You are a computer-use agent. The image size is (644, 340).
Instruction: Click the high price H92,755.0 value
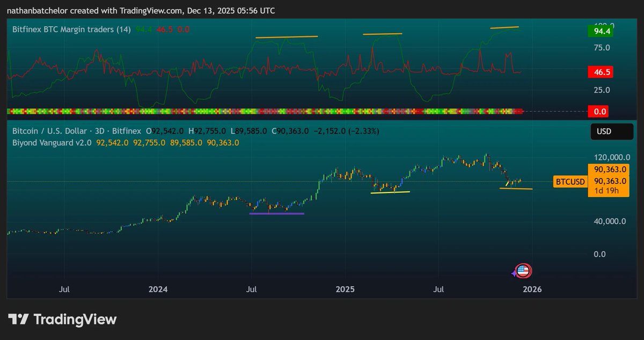[208, 131]
